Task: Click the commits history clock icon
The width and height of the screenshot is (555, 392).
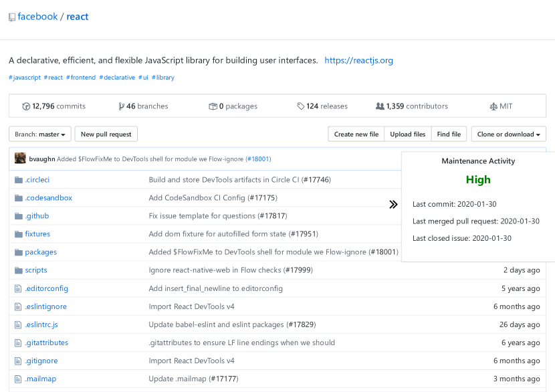Action: point(26,106)
